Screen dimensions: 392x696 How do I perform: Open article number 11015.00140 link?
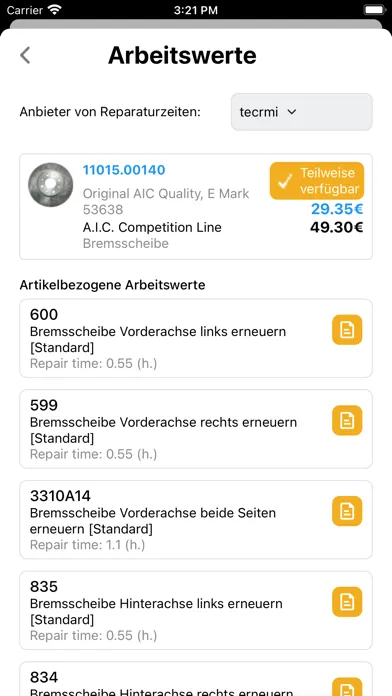coord(124,170)
